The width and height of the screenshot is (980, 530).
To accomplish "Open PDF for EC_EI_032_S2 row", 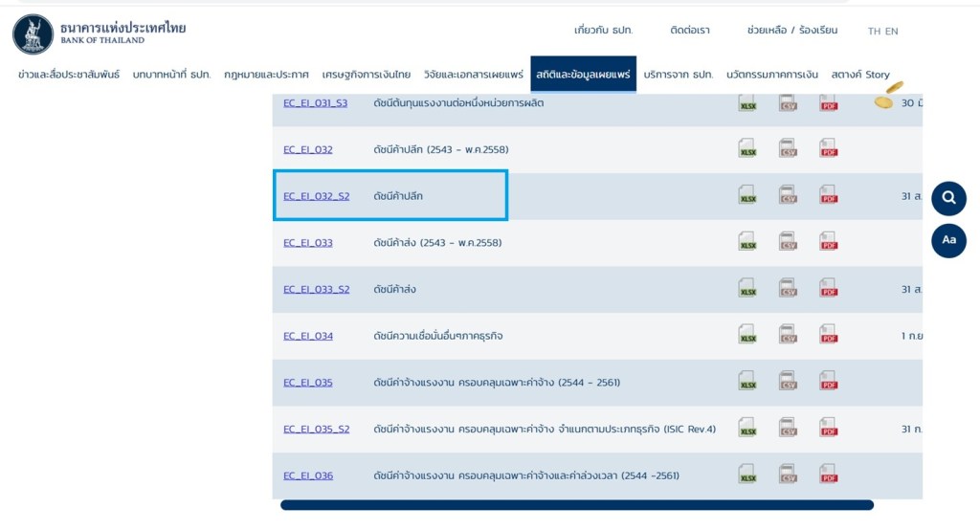I will point(828,195).
